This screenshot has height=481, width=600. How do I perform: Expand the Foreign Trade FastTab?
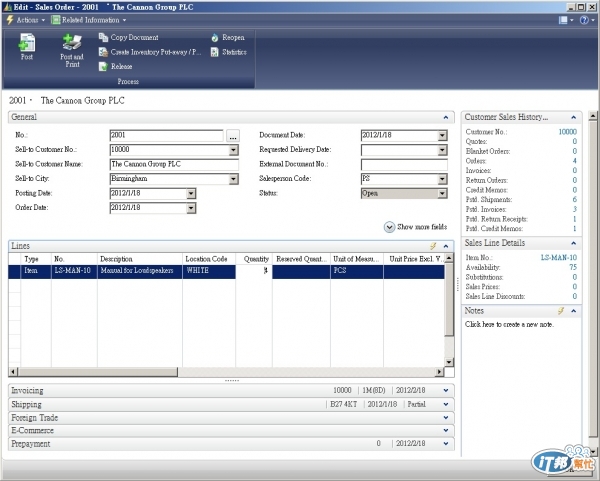[x=446, y=418]
